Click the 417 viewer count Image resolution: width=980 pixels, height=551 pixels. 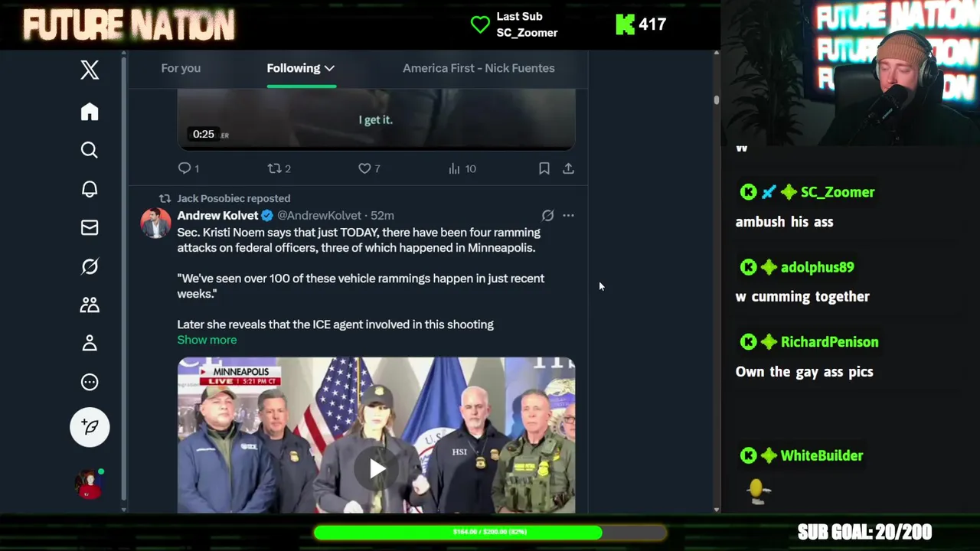tap(652, 24)
